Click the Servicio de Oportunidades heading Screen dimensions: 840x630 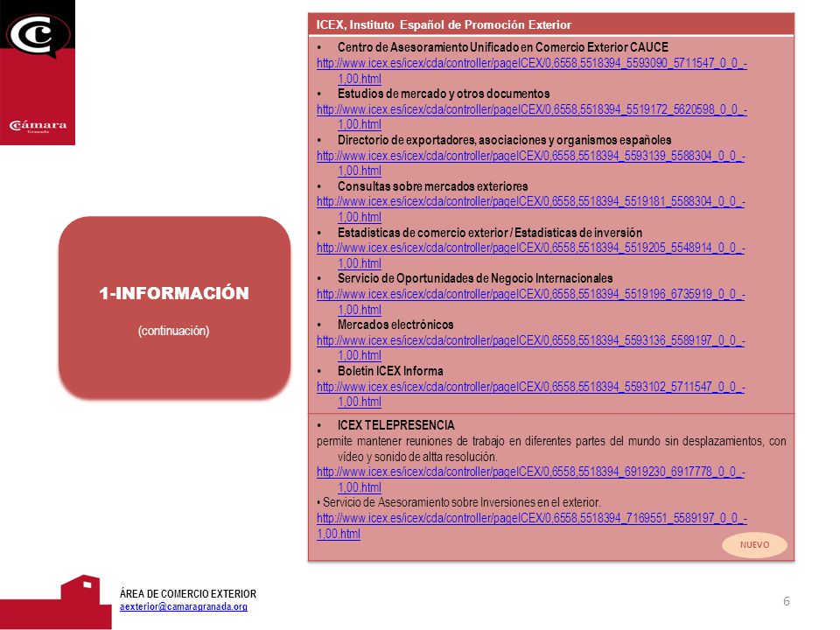click(x=474, y=278)
